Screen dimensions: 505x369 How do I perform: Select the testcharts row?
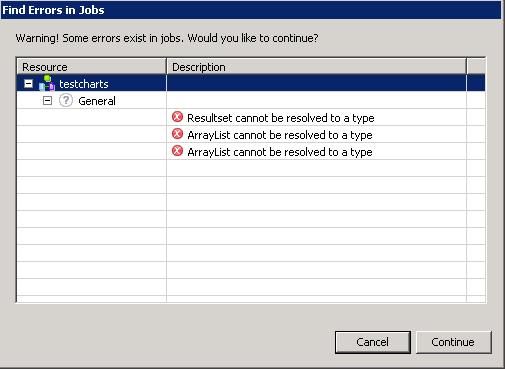(x=251, y=83)
